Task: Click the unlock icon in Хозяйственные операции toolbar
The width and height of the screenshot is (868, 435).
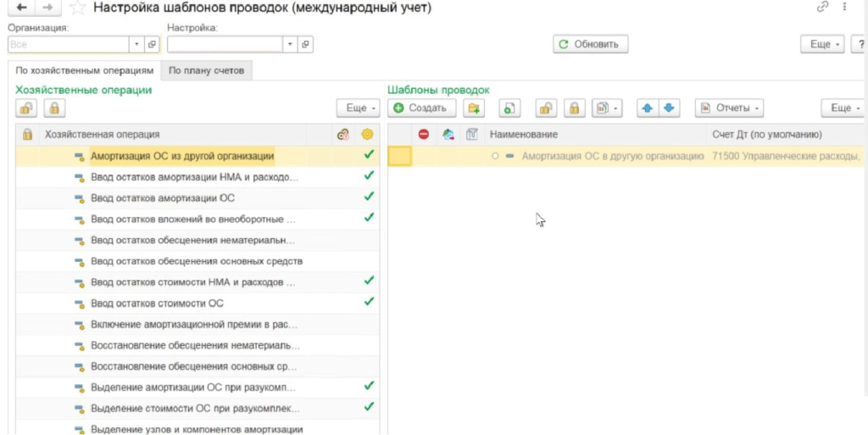Action: click(x=27, y=109)
